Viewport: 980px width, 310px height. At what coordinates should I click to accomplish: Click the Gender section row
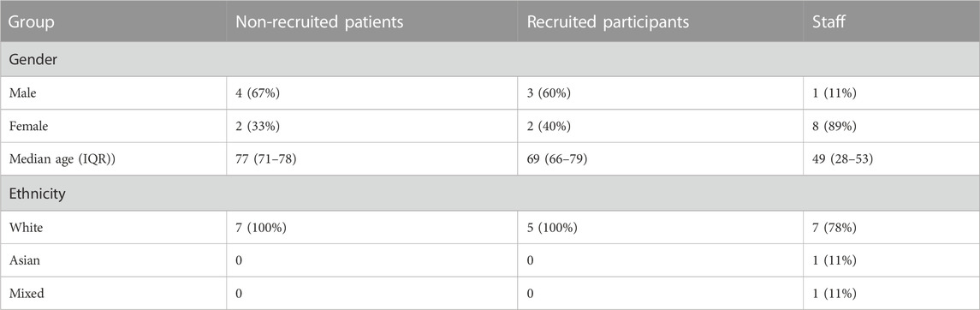pos(490,60)
